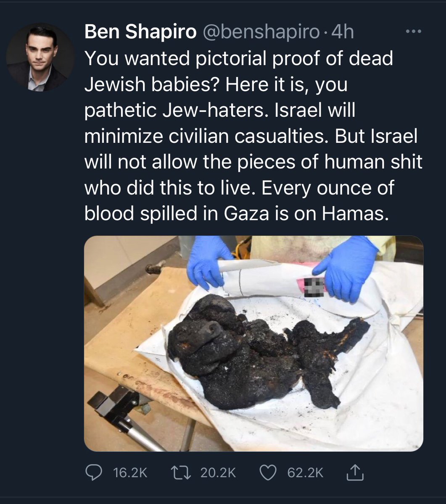Click the tweet's last line mentioning Hamas
Image resolution: width=446 pixels, height=504 pixels.
coord(234,214)
